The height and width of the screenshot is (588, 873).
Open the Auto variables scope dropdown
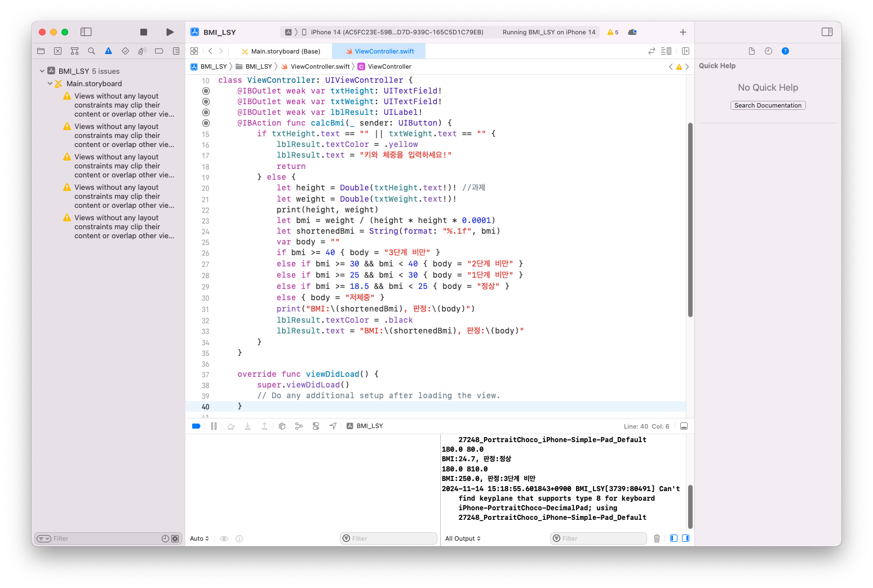[x=200, y=538]
